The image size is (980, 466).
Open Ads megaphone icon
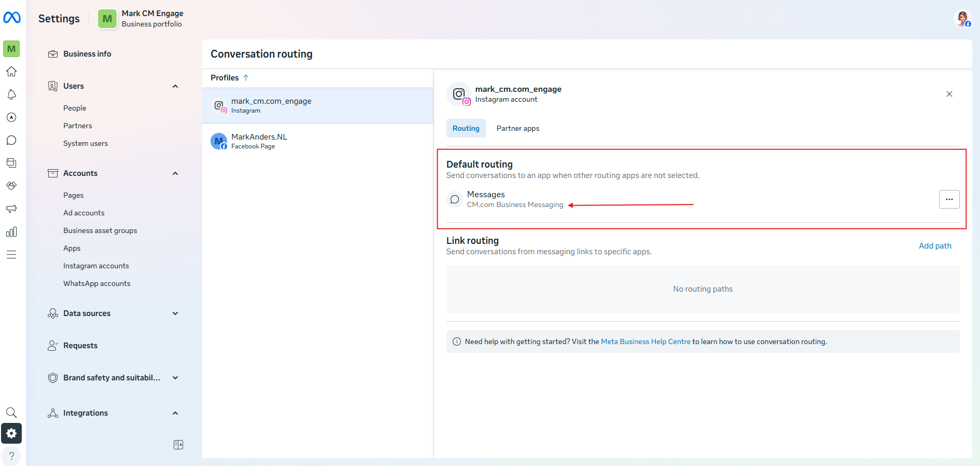pos(11,209)
